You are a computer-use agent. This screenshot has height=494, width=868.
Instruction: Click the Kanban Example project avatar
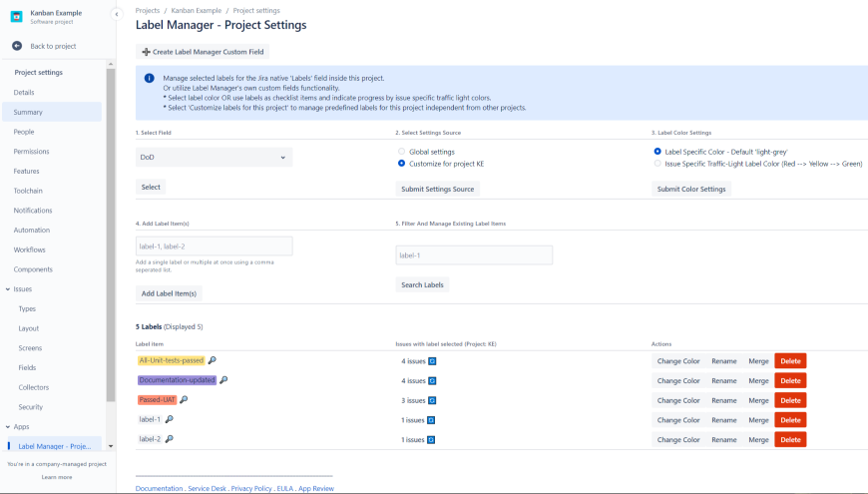point(17,16)
